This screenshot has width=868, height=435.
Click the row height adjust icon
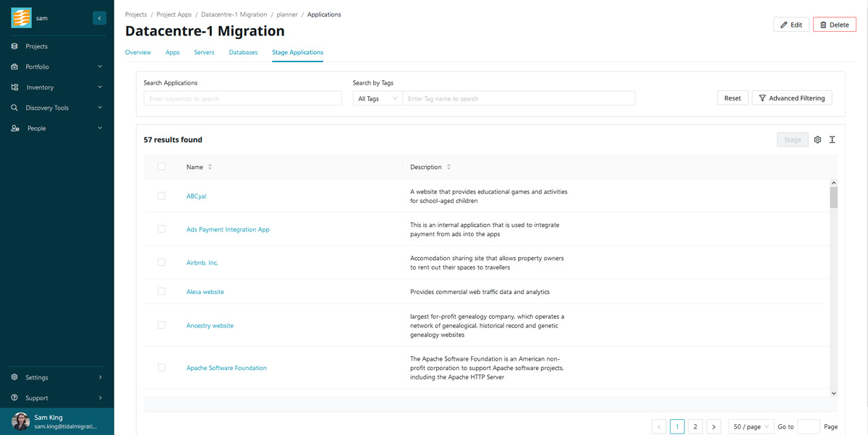pyautogui.click(x=833, y=139)
